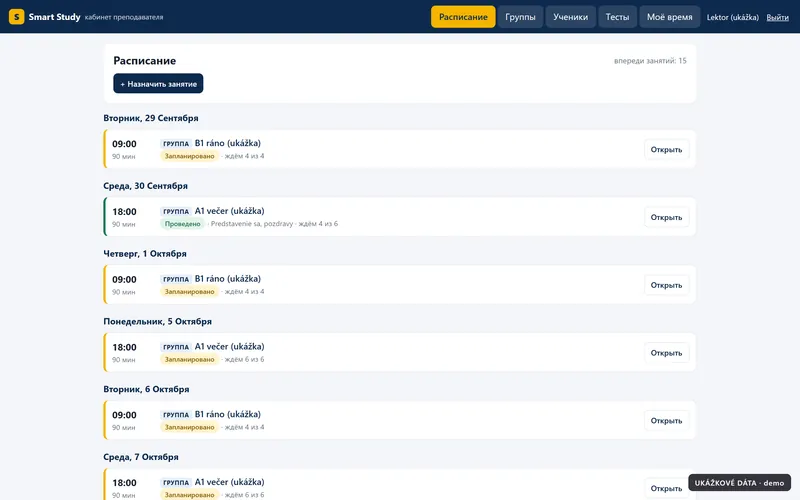This screenshot has width=800, height=500.
Task: Click the Predstavenie sa, pozdravy topic text
Action: 252,224
